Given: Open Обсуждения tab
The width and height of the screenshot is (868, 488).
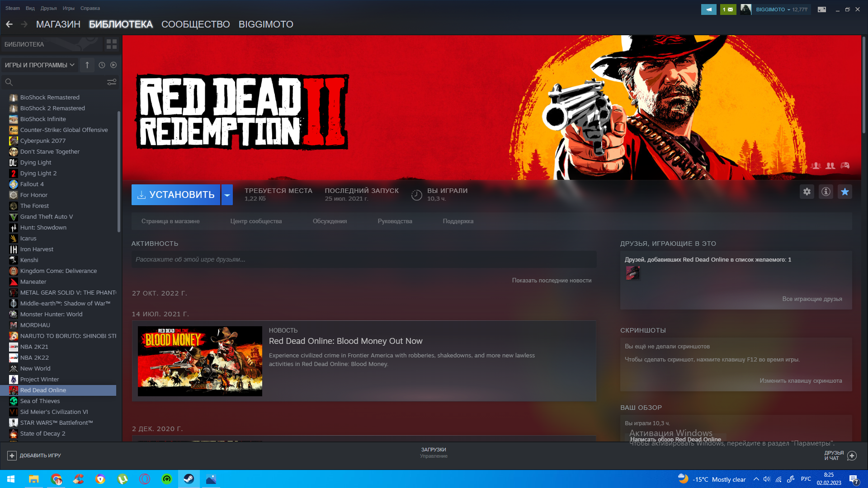Looking at the screenshot, I should 330,221.
